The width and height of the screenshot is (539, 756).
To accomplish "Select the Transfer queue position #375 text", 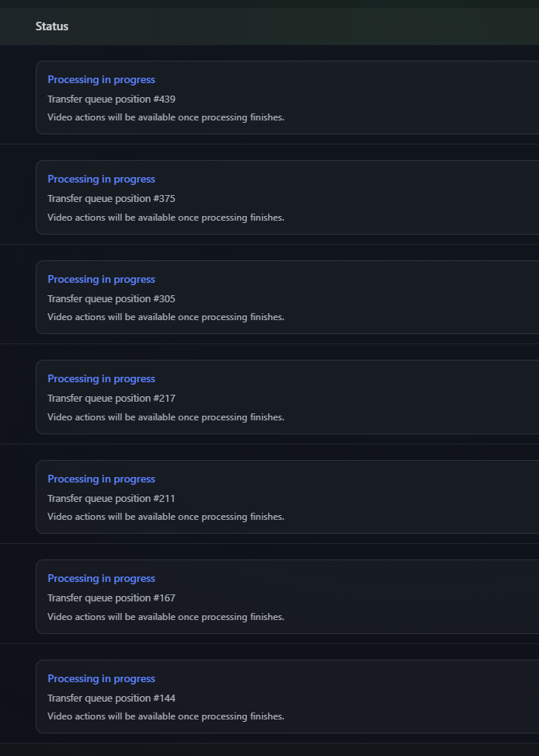I will [x=111, y=198].
